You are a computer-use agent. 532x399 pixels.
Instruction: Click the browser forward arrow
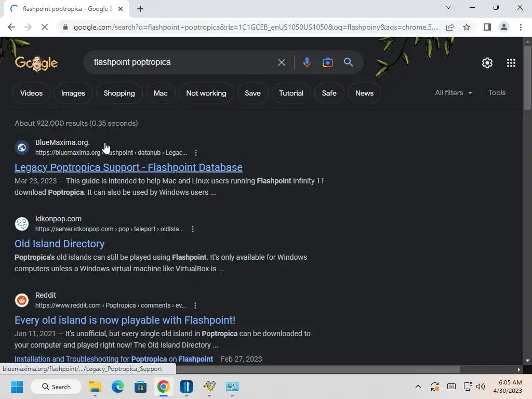tap(28, 27)
